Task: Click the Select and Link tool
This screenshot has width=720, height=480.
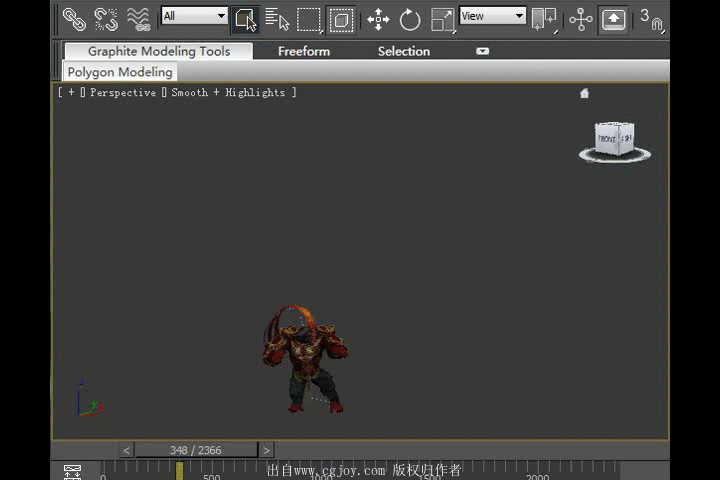Action: [x=74, y=18]
